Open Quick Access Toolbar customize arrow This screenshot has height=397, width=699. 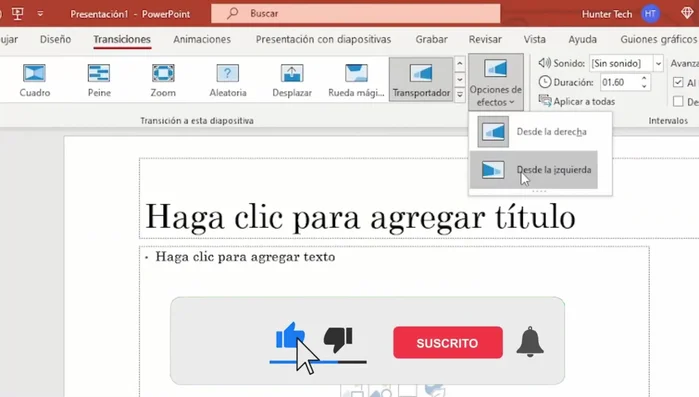pyautogui.click(x=40, y=14)
